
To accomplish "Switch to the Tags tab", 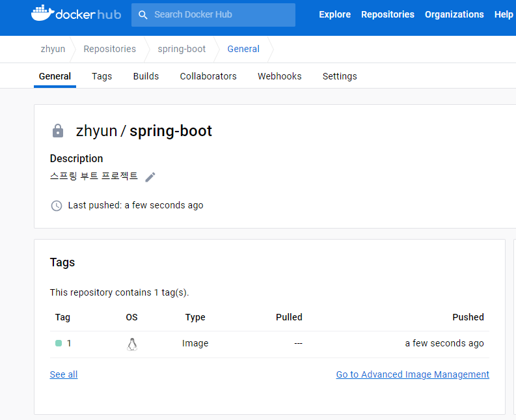I will coord(102,76).
